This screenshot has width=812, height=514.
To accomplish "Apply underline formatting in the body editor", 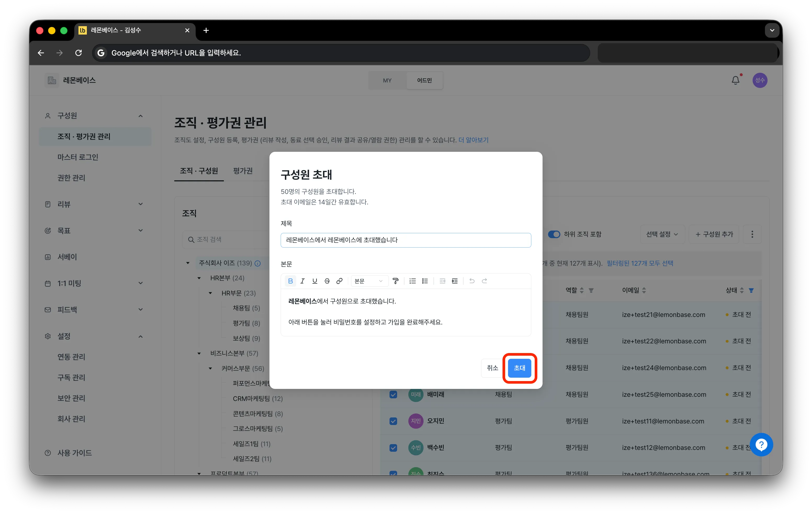I will point(315,281).
